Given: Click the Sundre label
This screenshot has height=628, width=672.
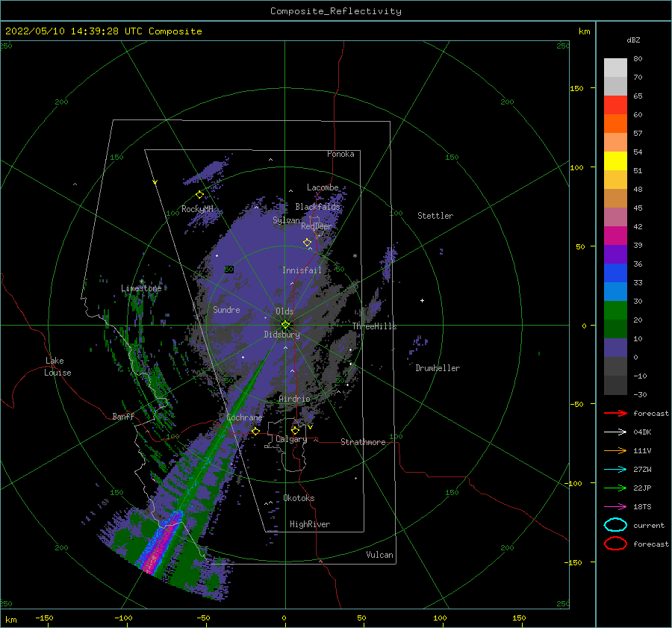Looking at the screenshot, I should 226,310.
